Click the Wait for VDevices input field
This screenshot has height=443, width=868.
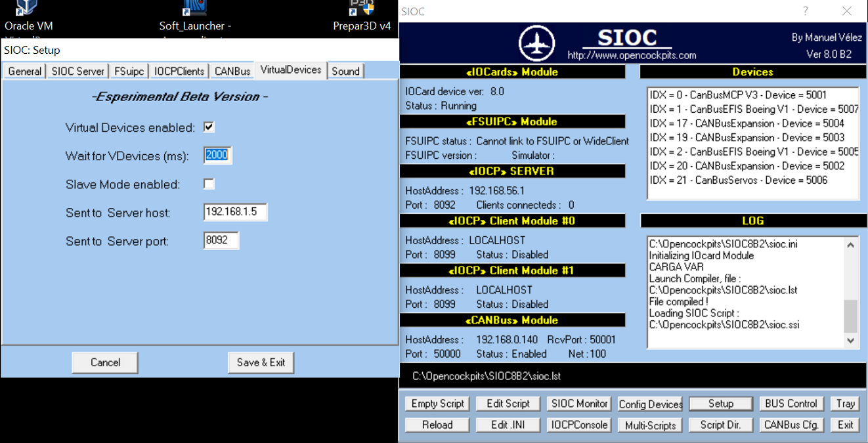[217, 156]
